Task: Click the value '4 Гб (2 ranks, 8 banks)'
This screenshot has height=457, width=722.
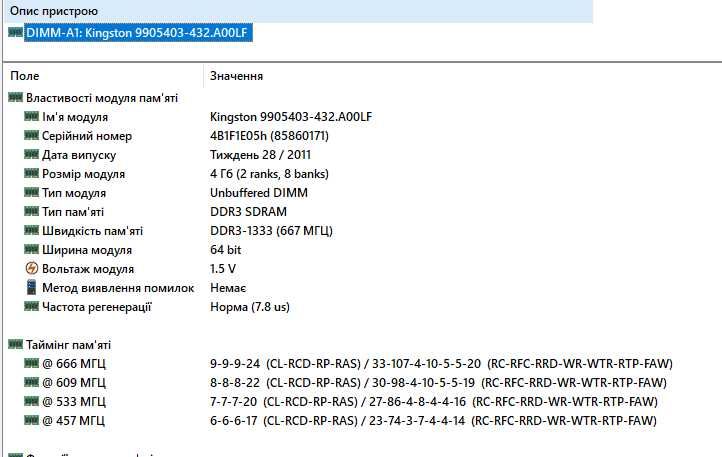Action: point(269,174)
